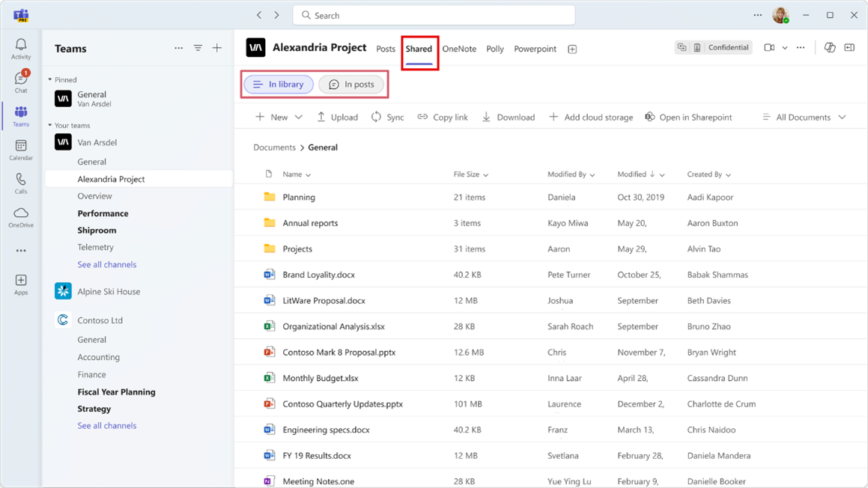Image resolution: width=868 pixels, height=488 pixels.
Task: Open the File Size column dropdown
Action: pyautogui.click(x=485, y=175)
